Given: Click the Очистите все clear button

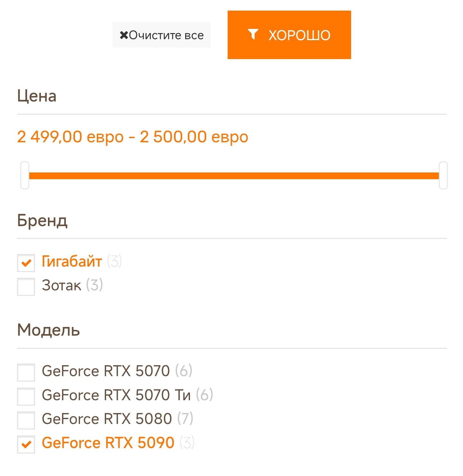Looking at the screenshot, I should click(161, 35).
